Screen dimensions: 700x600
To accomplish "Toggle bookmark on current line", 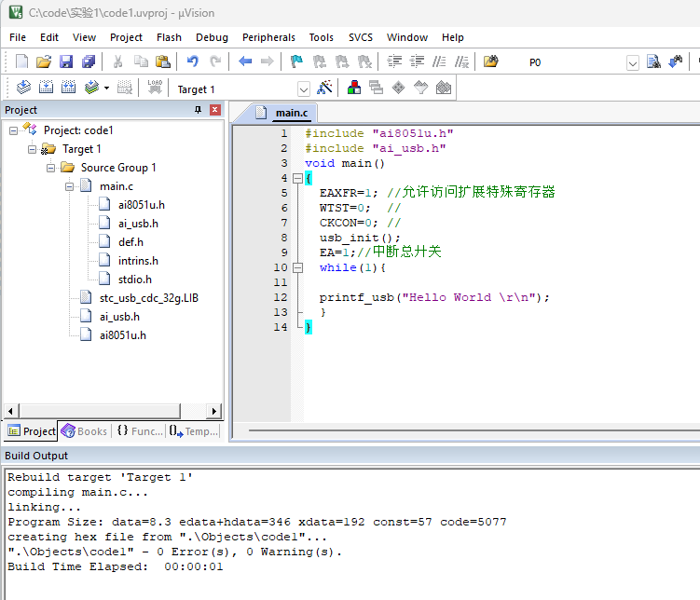I will (296, 61).
